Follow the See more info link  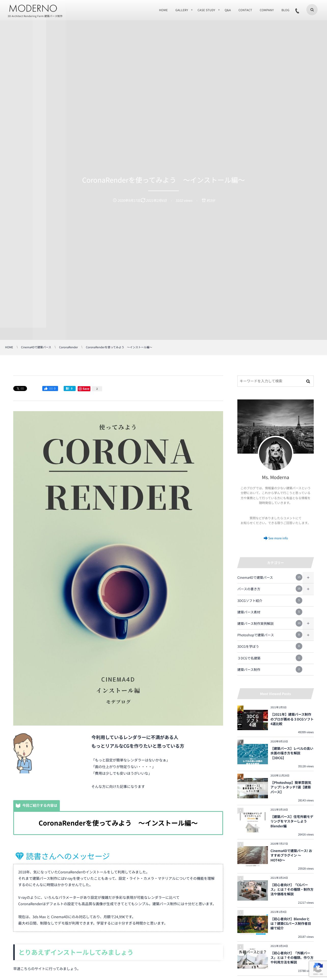point(276,538)
